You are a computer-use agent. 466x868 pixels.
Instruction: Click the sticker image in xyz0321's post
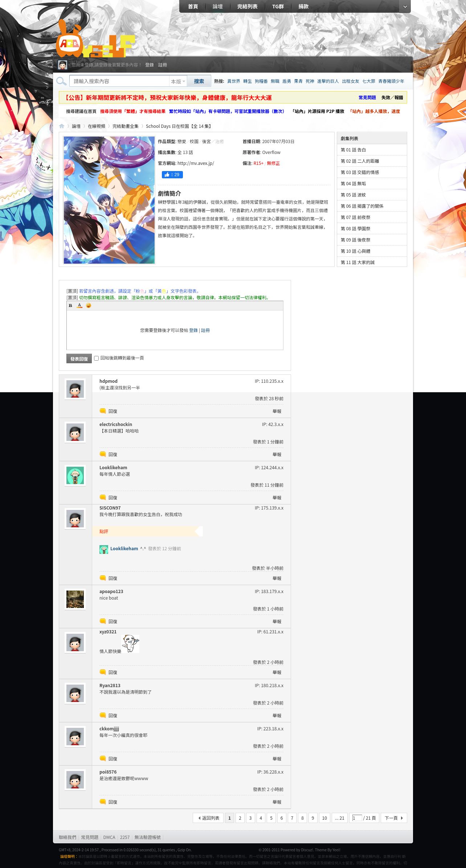130,644
